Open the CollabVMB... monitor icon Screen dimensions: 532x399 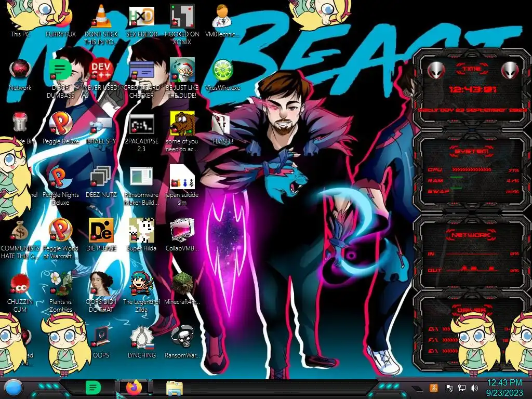click(182, 235)
